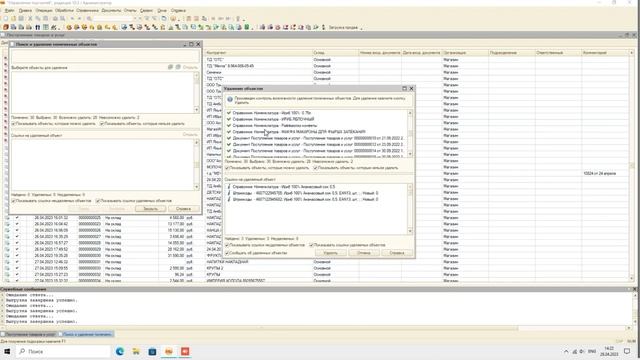Open the Файл menu

pos(9,11)
